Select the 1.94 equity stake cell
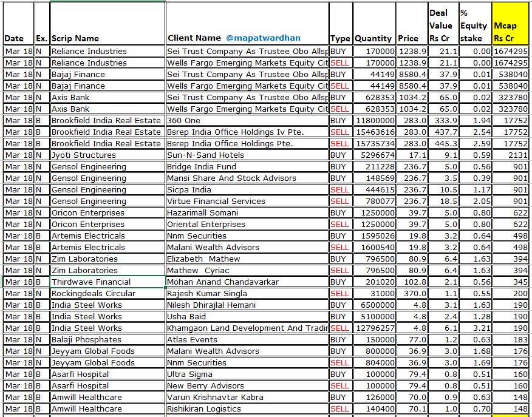 coord(475,121)
